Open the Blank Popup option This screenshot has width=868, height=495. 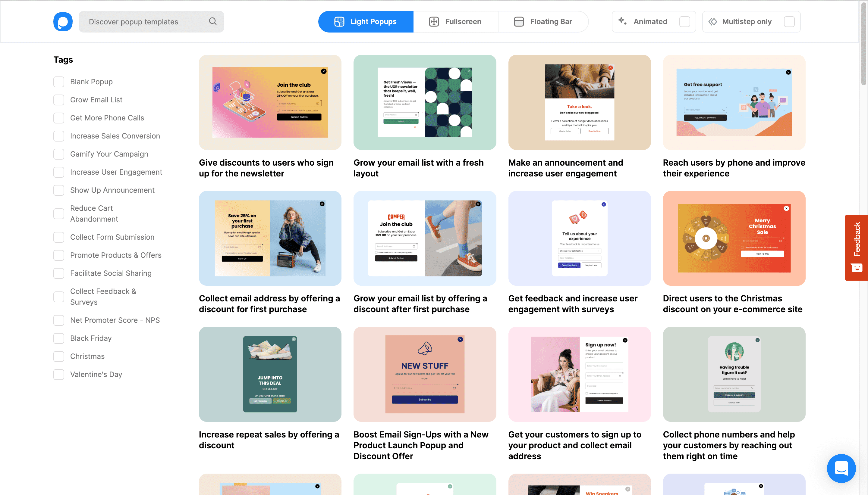click(x=58, y=82)
